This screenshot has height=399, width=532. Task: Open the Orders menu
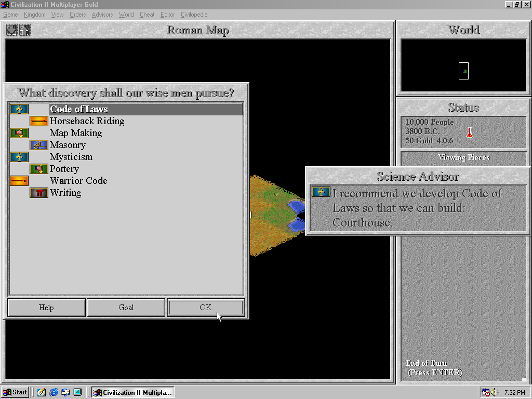tap(78, 15)
